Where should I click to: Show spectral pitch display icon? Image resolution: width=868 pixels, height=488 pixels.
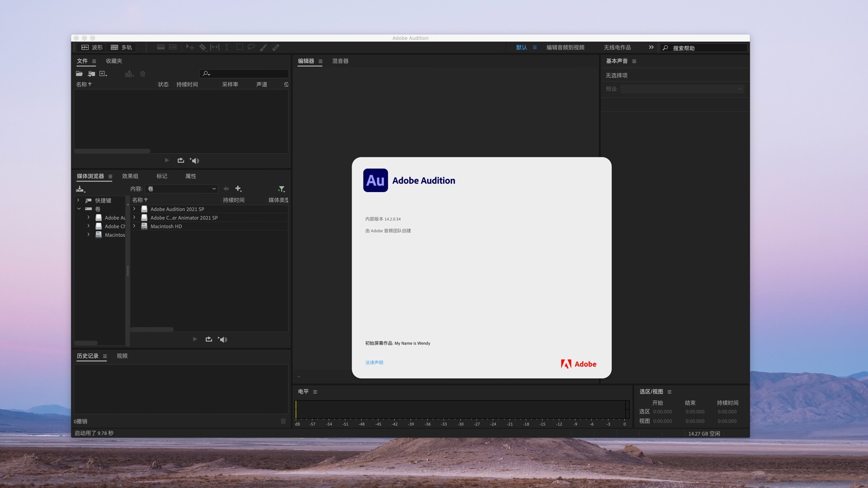coord(173,47)
